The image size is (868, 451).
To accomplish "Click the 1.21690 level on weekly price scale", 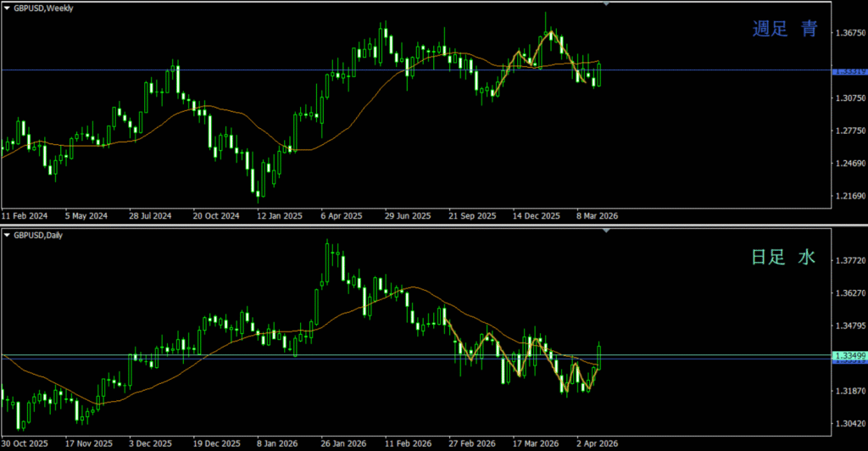I will [849, 197].
